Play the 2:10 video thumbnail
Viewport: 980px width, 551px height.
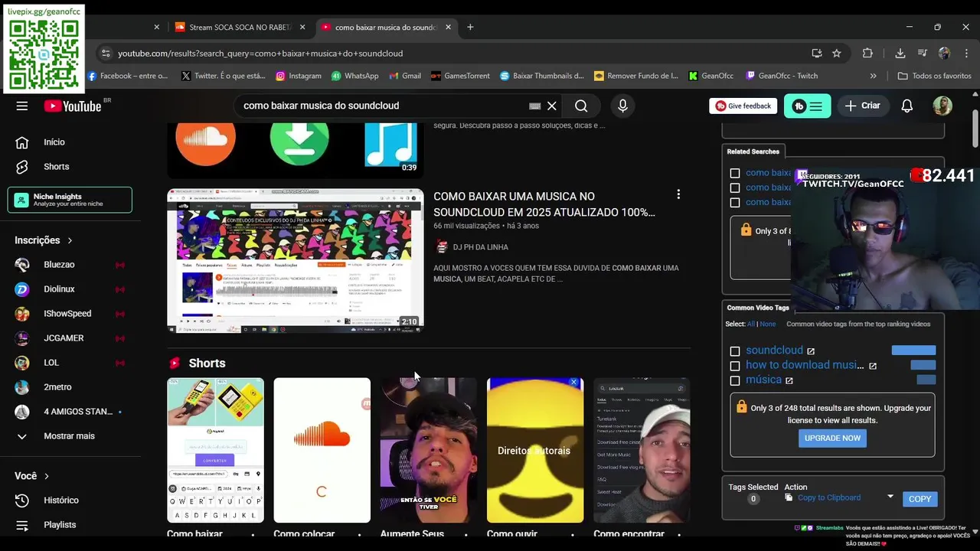coord(296,260)
